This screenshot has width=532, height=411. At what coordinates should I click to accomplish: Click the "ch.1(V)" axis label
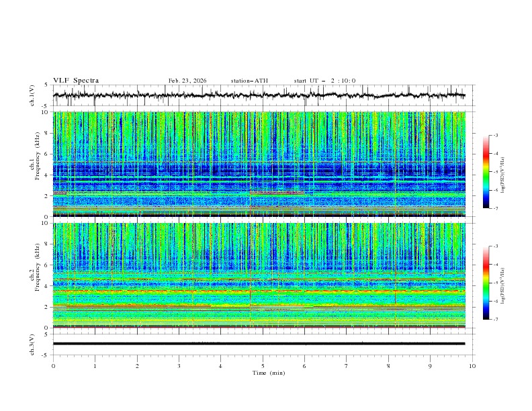32,95
